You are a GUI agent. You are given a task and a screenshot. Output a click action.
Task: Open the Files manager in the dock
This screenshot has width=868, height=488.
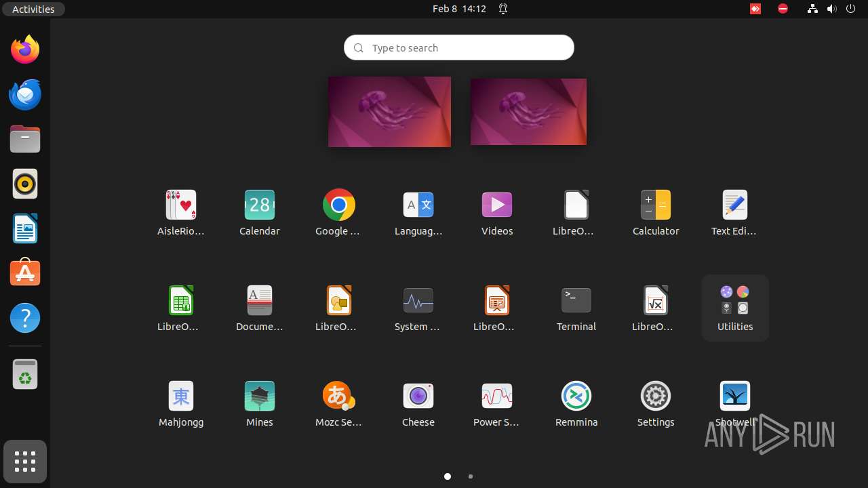(x=25, y=139)
